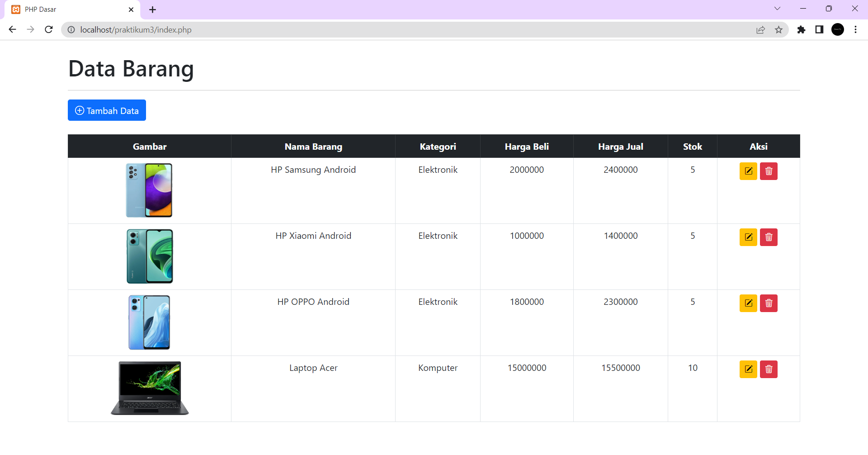Edit the HP Samsung Android record
This screenshot has height=455, width=868.
(x=748, y=171)
